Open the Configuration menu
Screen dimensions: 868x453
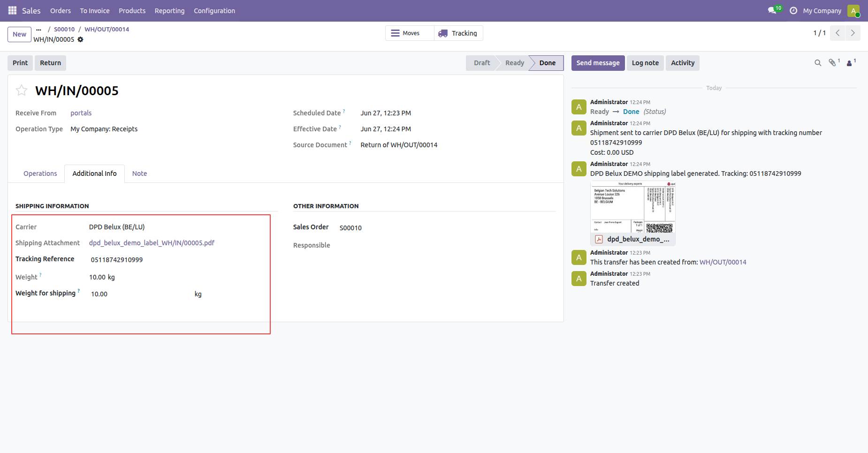pyautogui.click(x=214, y=10)
